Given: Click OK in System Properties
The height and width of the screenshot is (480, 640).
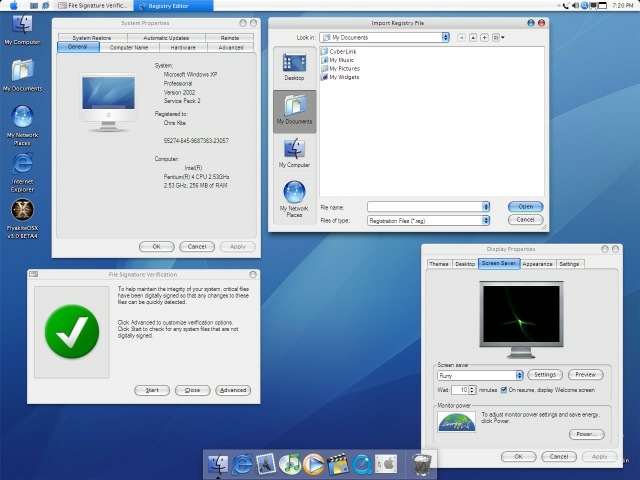Looking at the screenshot, I should (157, 247).
